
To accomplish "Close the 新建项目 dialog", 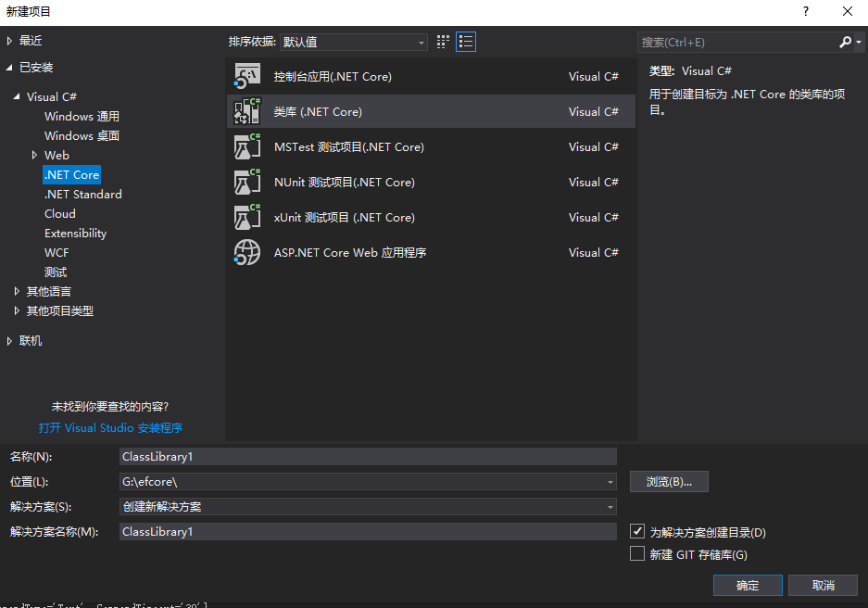I will pos(848,12).
